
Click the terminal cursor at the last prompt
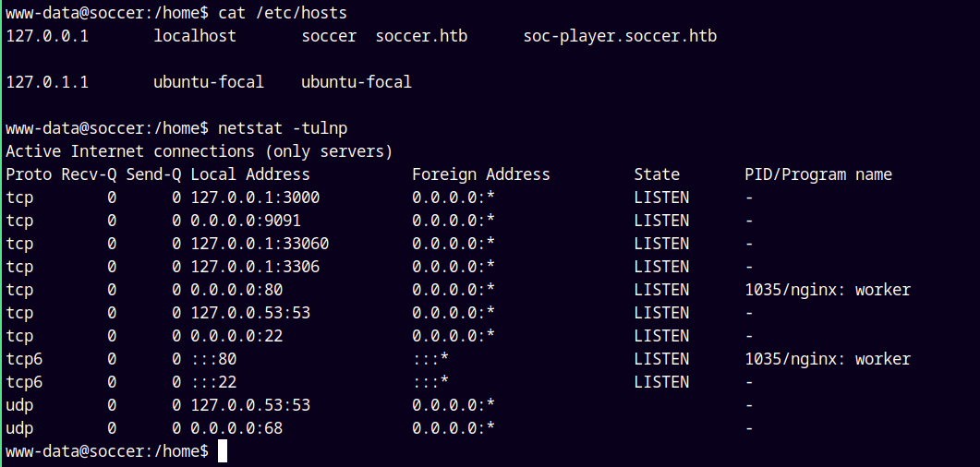(223, 451)
